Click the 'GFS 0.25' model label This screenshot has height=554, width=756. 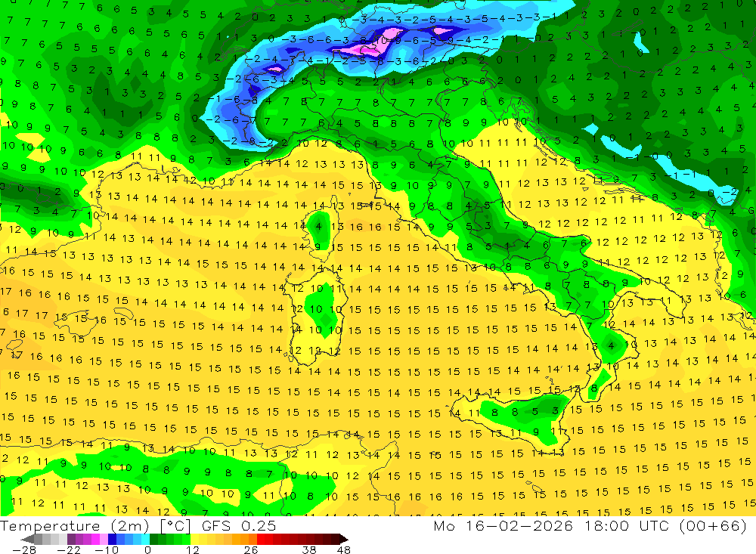[239, 525]
